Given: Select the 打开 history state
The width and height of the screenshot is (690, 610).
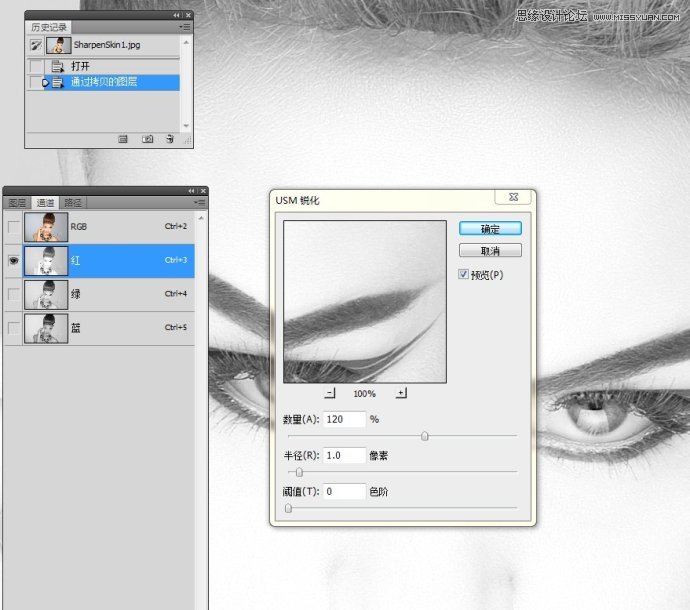Looking at the screenshot, I should pyautogui.click(x=103, y=66).
